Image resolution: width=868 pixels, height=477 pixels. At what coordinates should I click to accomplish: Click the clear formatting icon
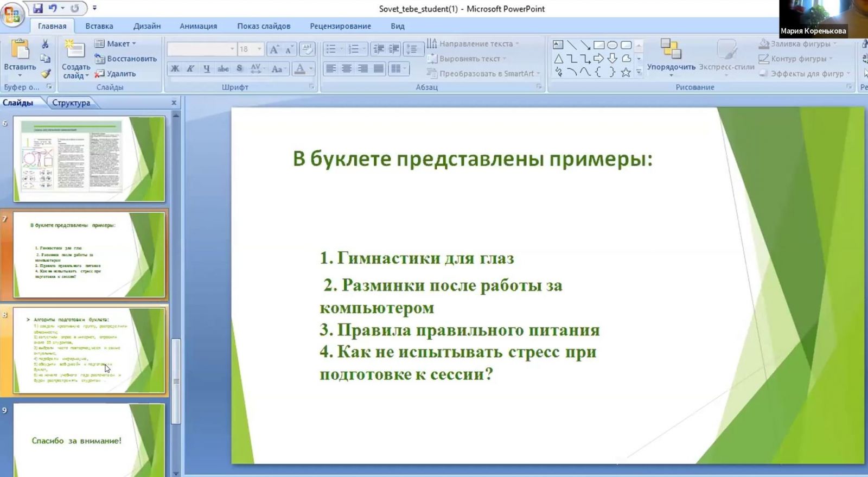pyautogui.click(x=307, y=49)
